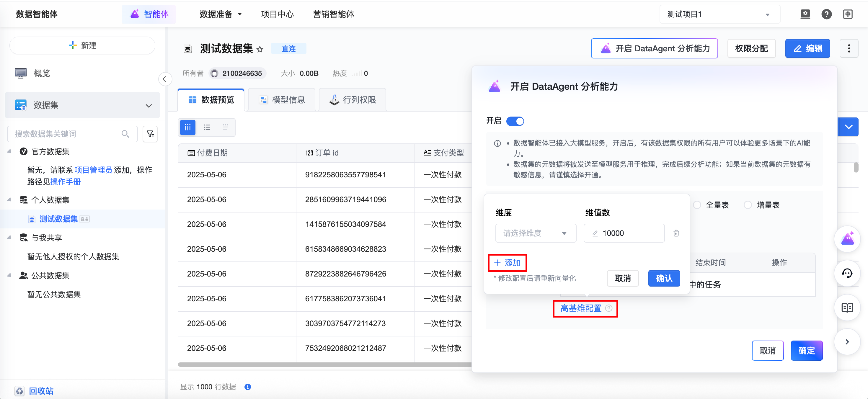Click the trash icon beside 维值数 field
This screenshot has width=868, height=399.
pos(676,233)
